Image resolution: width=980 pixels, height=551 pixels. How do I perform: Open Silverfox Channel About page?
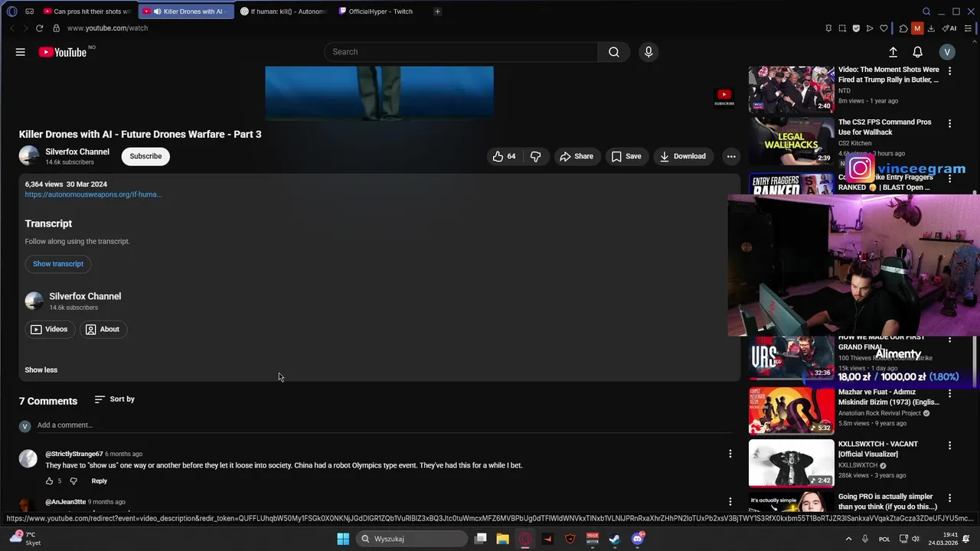[103, 329]
